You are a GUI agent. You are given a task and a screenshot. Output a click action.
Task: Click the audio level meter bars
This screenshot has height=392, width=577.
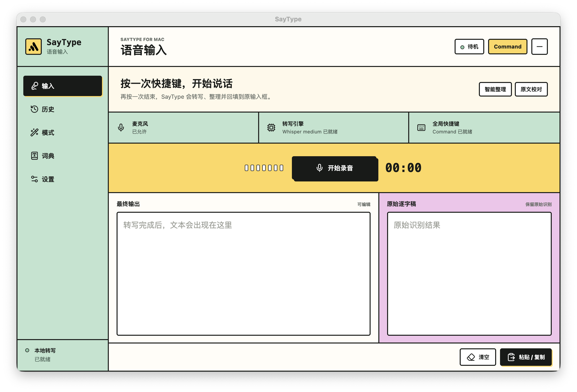(264, 168)
